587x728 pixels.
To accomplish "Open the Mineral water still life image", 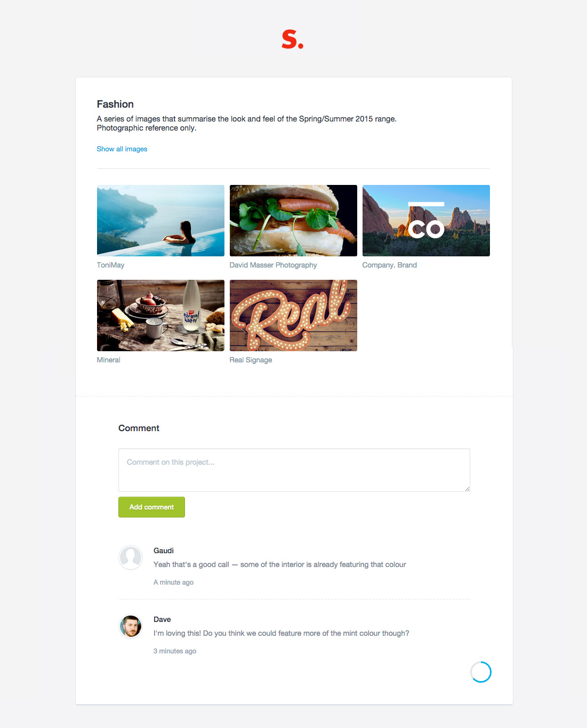I will point(160,316).
